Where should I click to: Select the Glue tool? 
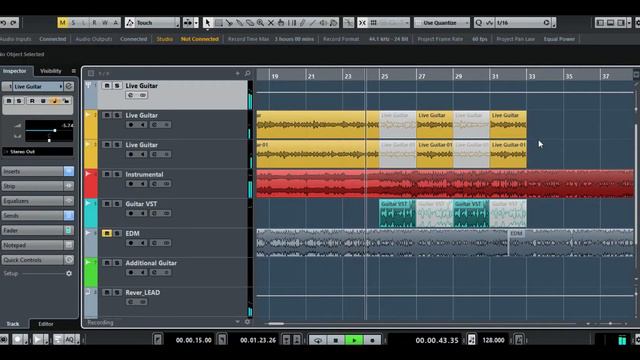point(240,23)
